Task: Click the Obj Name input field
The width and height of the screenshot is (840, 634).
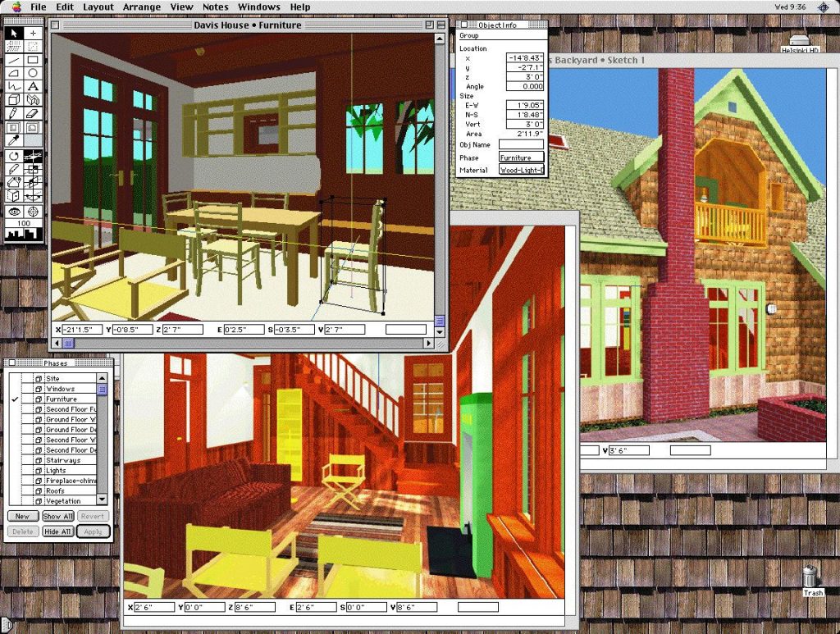Action: click(521, 145)
